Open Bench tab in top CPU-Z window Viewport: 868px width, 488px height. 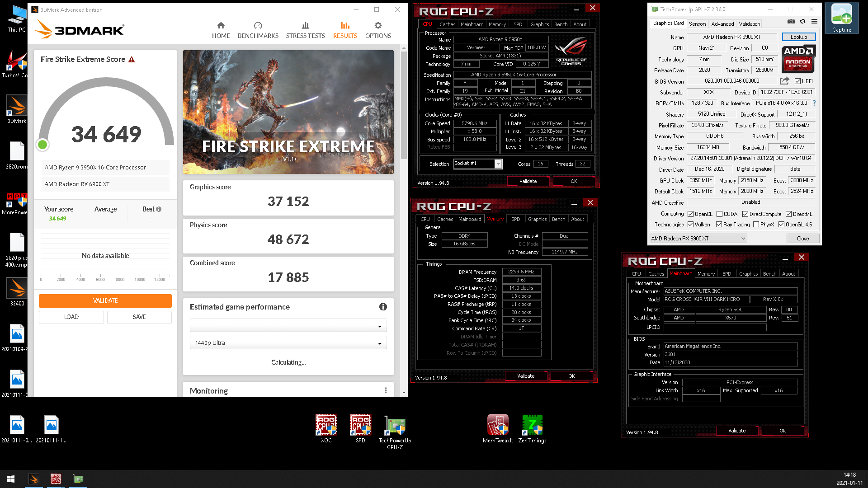coord(561,24)
